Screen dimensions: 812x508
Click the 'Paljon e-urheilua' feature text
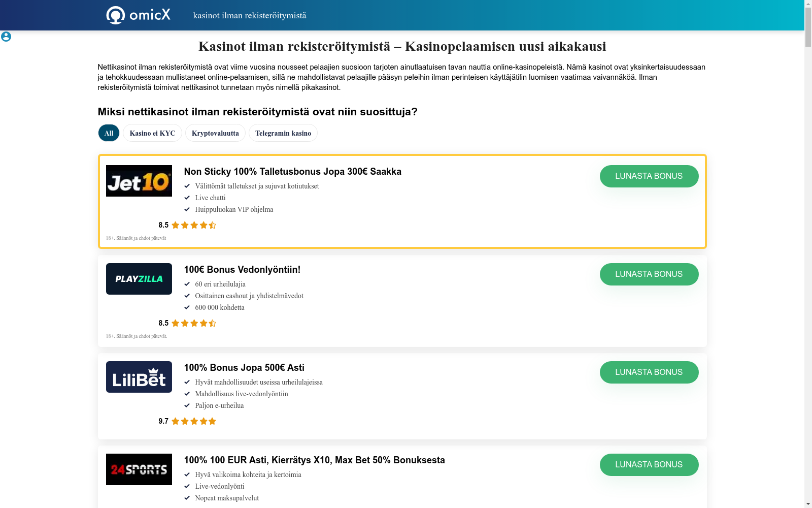[220, 405]
